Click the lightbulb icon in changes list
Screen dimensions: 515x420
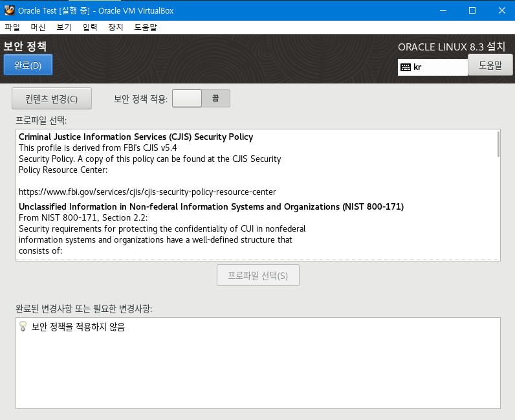(23, 326)
